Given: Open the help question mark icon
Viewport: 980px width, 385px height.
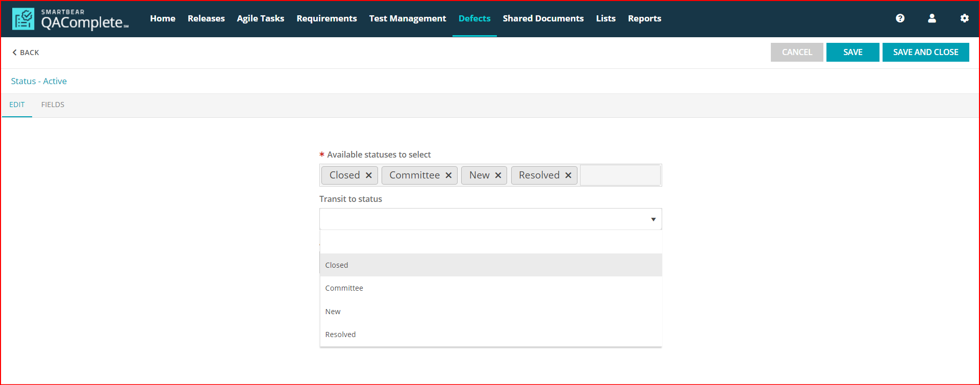Looking at the screenshot, I should [x=900, y=18].
